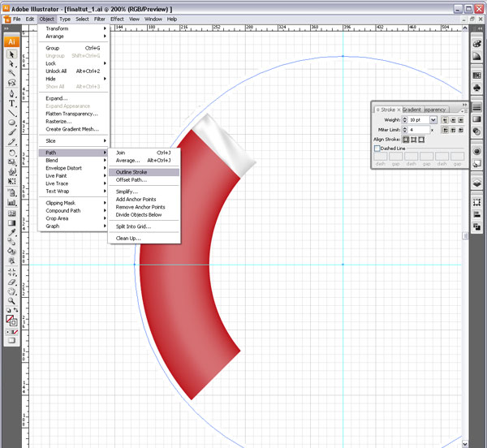Set Round Cap in Stroke panel
The image size is (487, 448).
tap(453, 120)
